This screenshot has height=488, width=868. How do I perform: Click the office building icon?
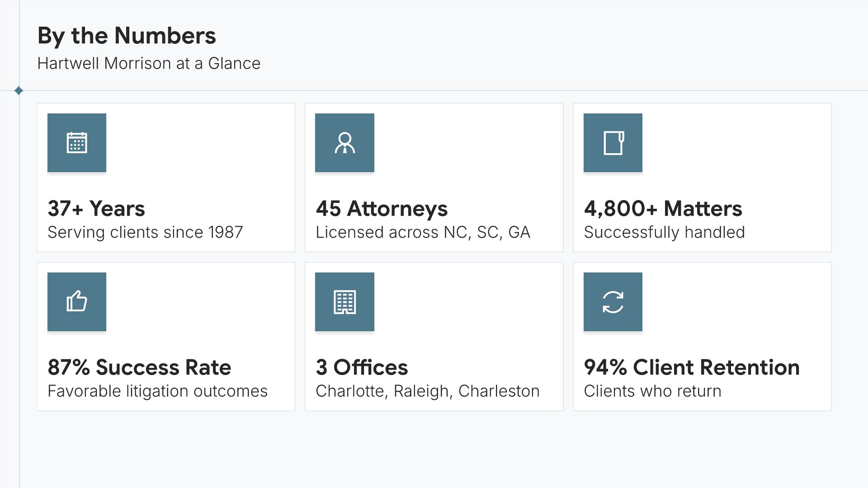click(x=344, y=301)
